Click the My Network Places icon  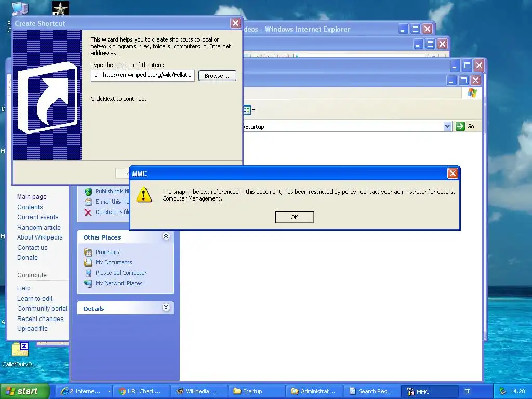[88, 283]
